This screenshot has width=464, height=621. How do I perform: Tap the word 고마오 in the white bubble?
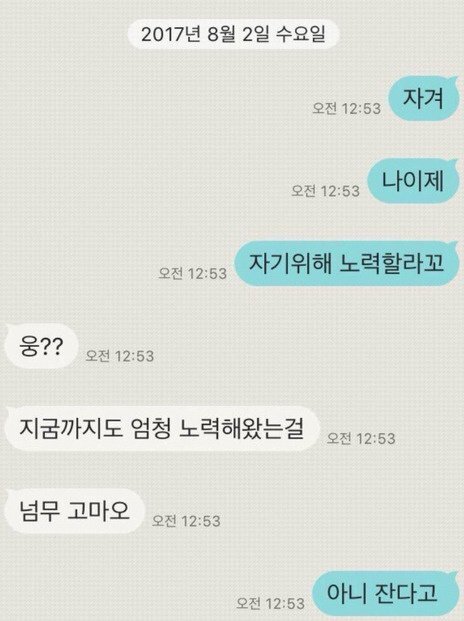coord(99,511)
